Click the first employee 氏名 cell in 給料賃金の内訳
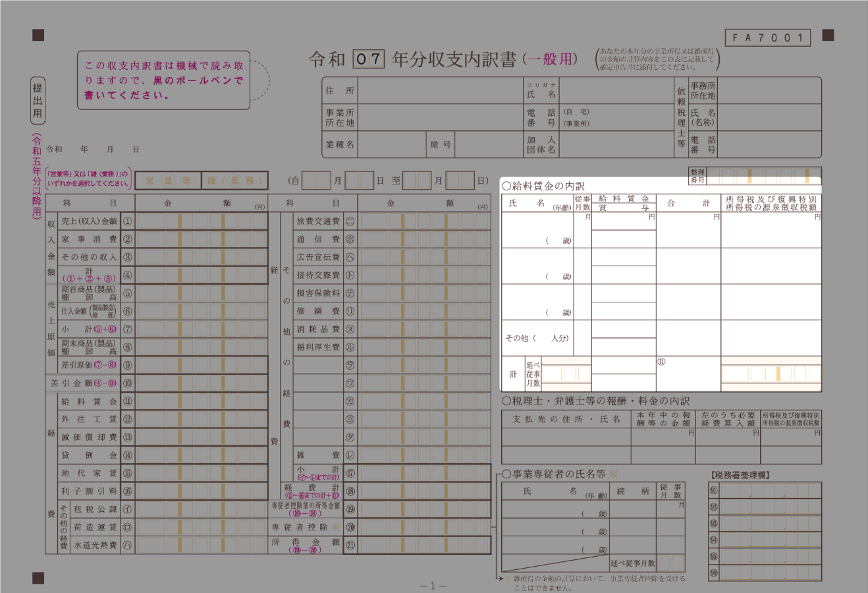The width and height of the screenshot is (868, 593). [x=537, y=230]
